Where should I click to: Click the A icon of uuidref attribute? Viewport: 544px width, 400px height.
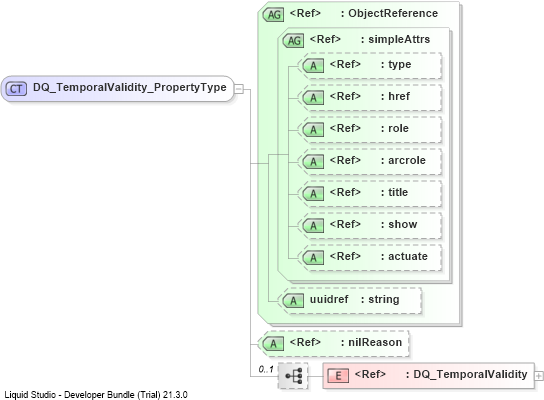294,300
